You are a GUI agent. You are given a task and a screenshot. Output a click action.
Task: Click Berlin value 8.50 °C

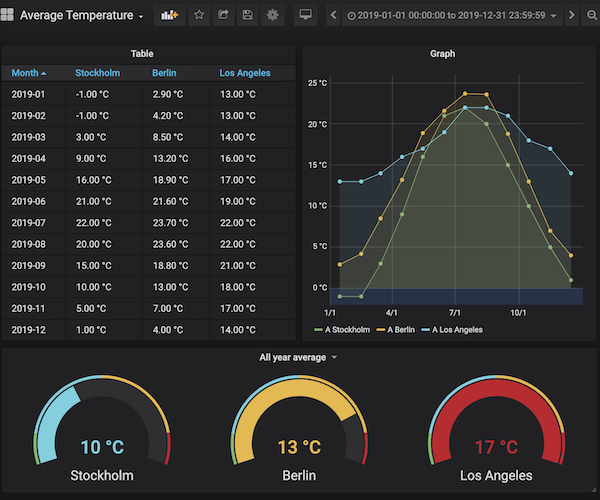(x=168, y=137)
